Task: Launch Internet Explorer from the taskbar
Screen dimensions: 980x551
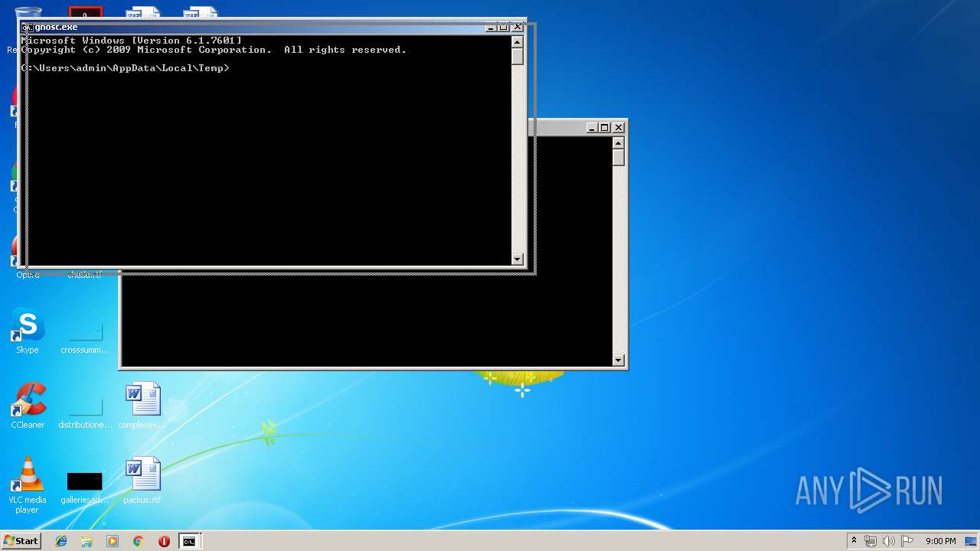Action: pos(61,541)
